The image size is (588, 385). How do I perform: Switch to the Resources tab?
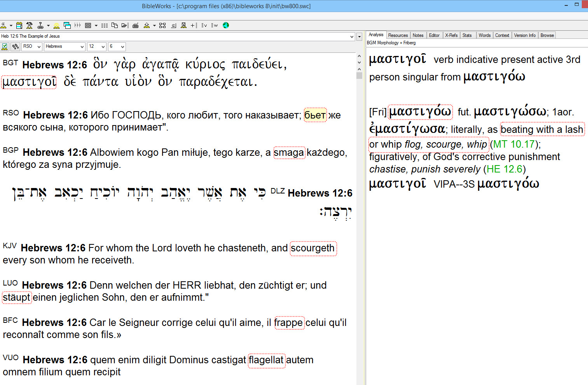pos(398,35)
